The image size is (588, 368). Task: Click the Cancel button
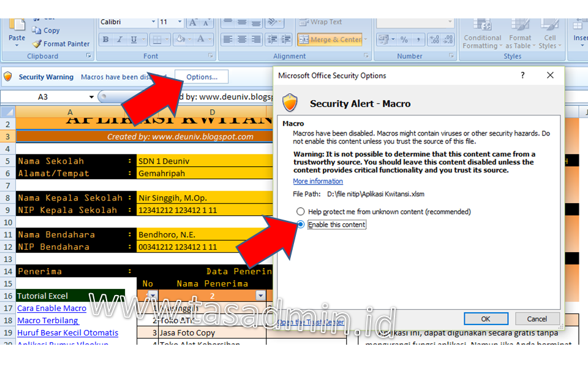[x=537, y=319]
